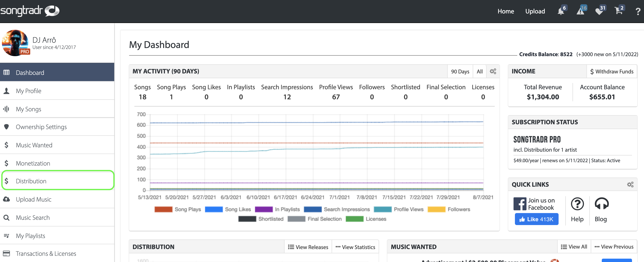This screenshot has width=644, height=262.
Task: Toggle In Playlists legend swatch
Action: pyautogui.click(x=263, y=209)
